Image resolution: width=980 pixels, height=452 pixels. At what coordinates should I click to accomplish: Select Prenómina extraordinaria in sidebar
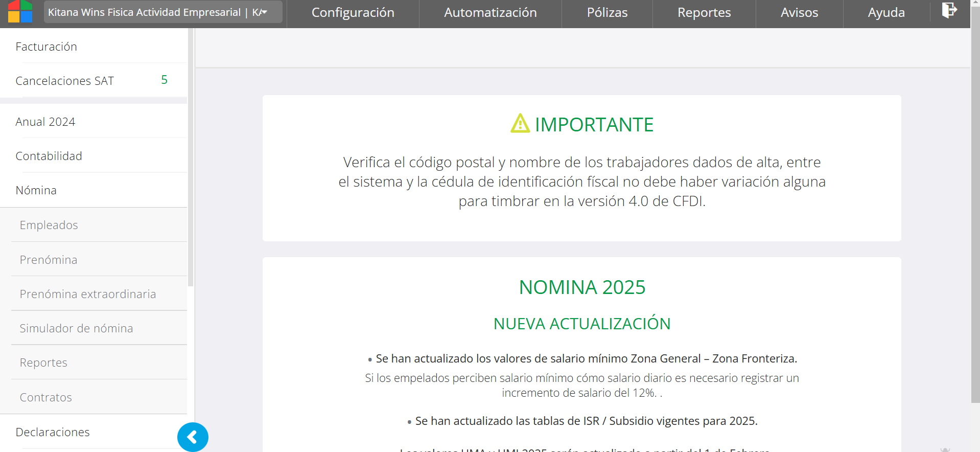pyautogui.click(x=88, y=294)
